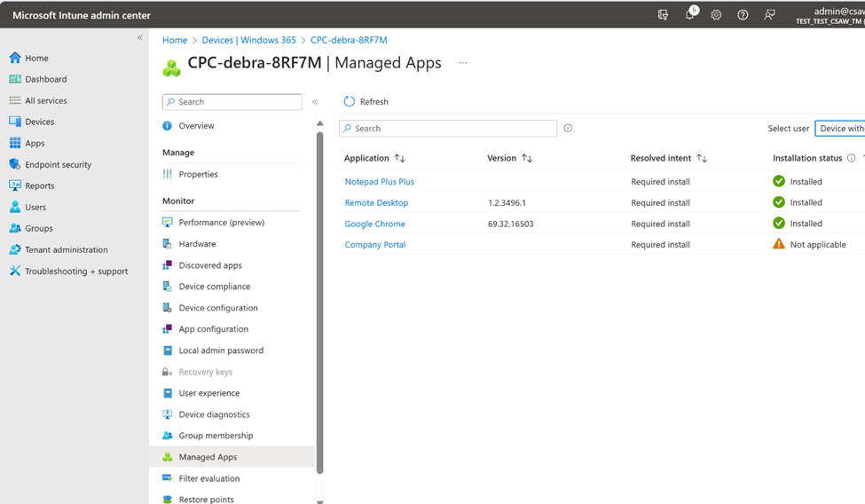Click the Groups icon in sidebar

point(15,228)
